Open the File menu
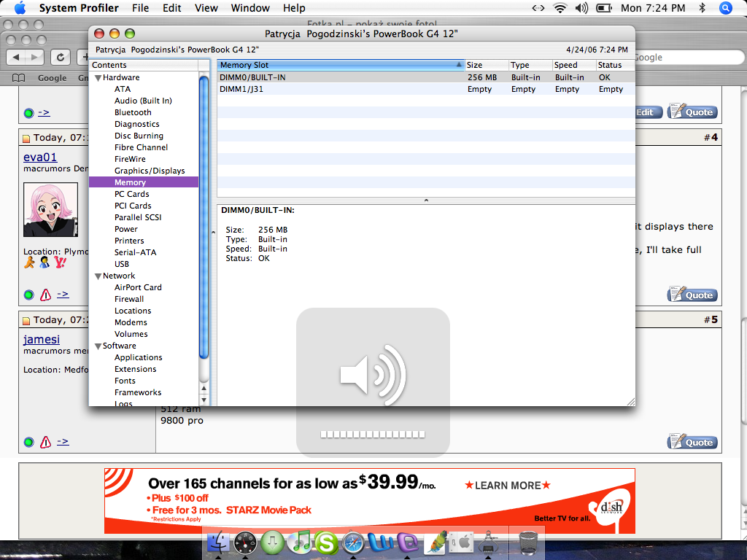 140,8
